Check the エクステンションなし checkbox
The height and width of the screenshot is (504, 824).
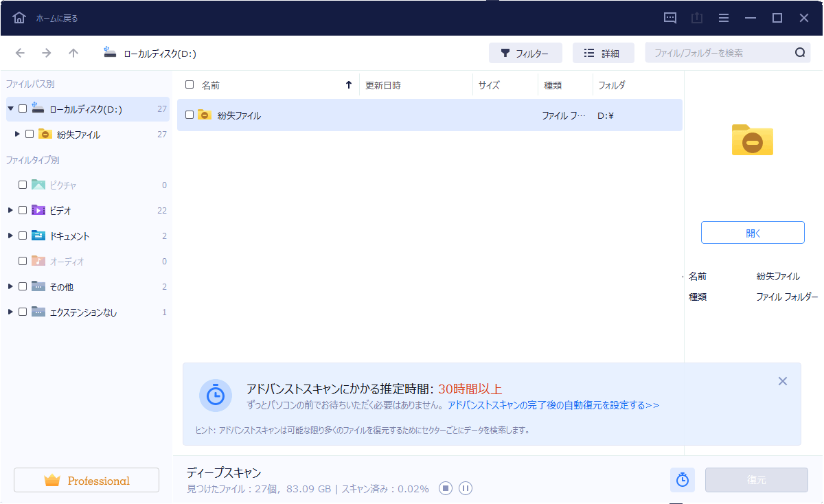tap(23, 312)
